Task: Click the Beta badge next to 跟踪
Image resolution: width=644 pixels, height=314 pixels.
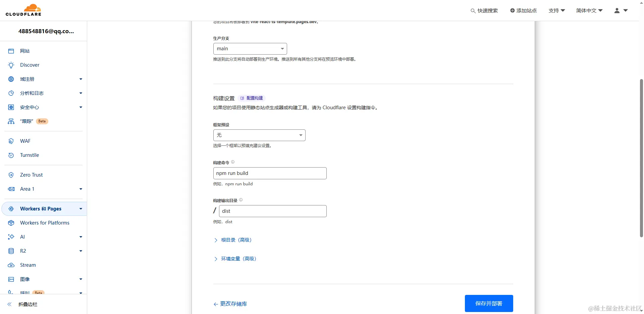Action: (x=42, y=121)
